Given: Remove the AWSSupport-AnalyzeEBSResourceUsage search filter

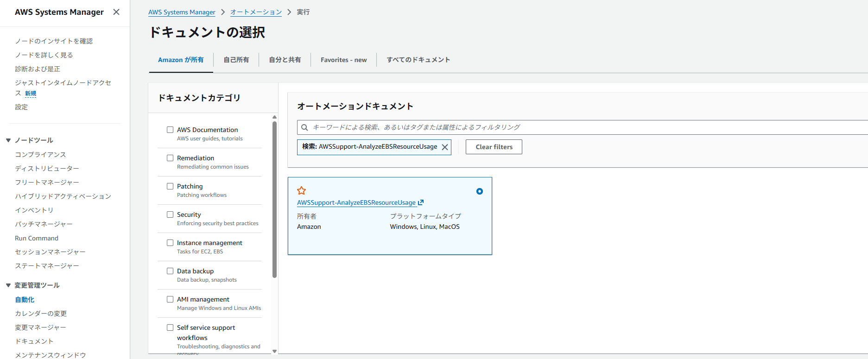Looking at the screenshot, I should coord(444,147).
